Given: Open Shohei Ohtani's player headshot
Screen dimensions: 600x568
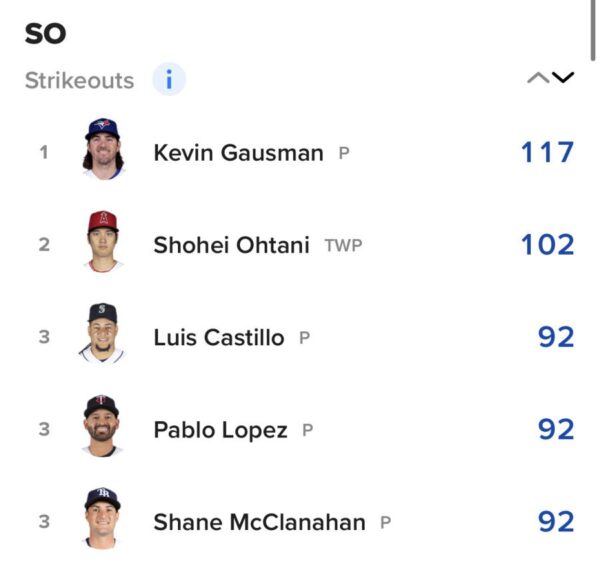Looking at the screenshot, I should pos(102,243).
